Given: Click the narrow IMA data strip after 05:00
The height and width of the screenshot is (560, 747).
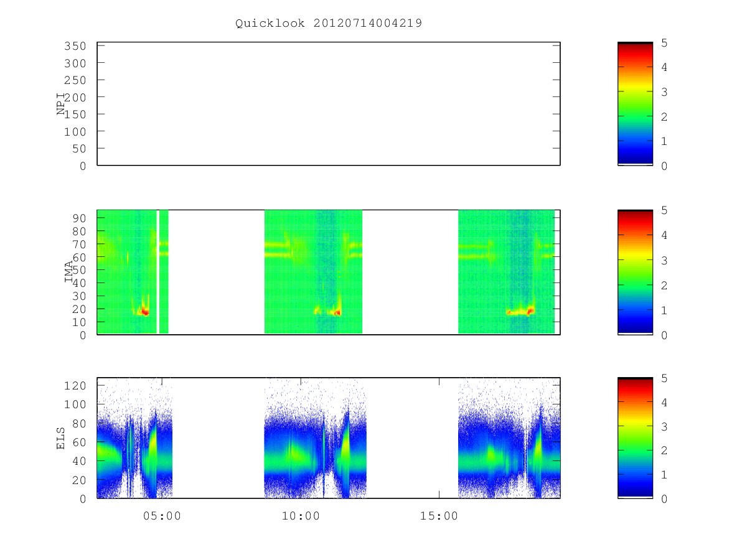Looking at the screenshot, I should click(x=164, y=272).
